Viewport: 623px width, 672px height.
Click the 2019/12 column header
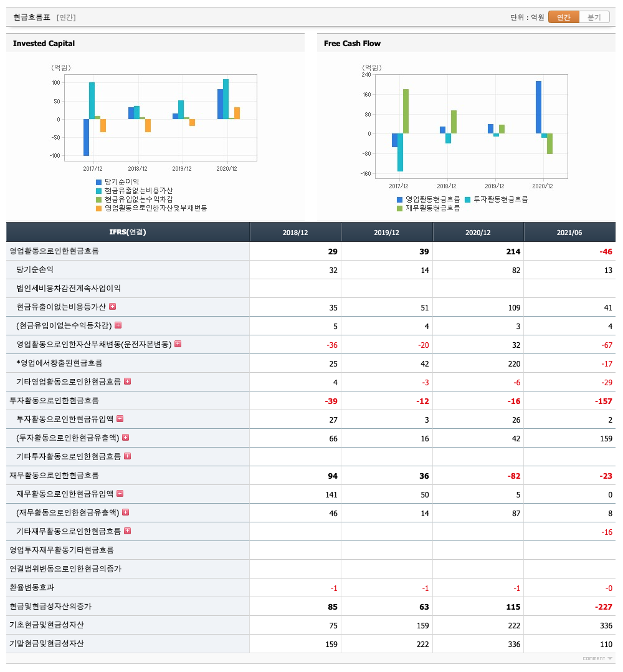tap(387, 233)
